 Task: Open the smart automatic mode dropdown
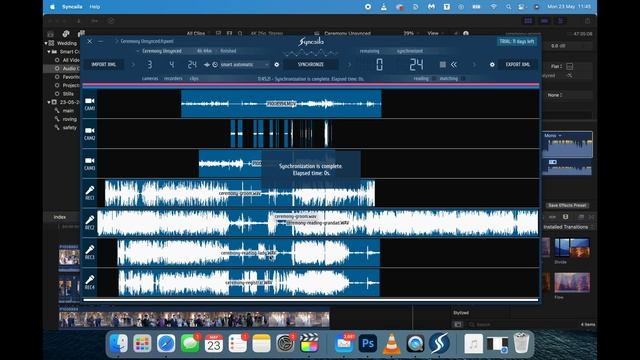coord(244,64)
